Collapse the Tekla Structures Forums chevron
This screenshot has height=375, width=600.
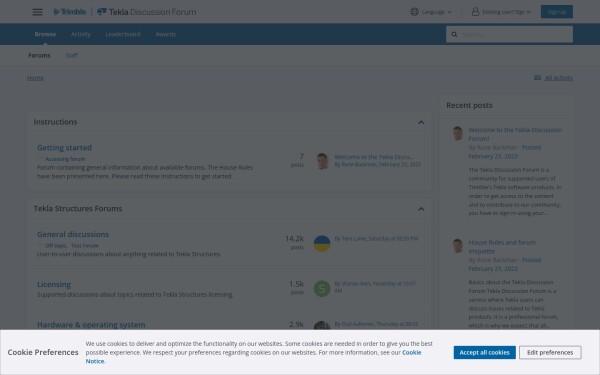click(x=421, y=209)
